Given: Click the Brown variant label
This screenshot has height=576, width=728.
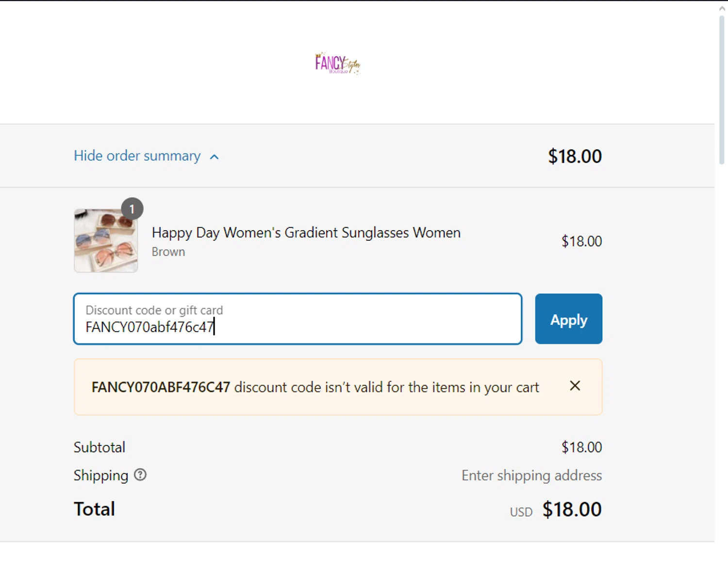Looking at the screenshot, I should 168,252.
